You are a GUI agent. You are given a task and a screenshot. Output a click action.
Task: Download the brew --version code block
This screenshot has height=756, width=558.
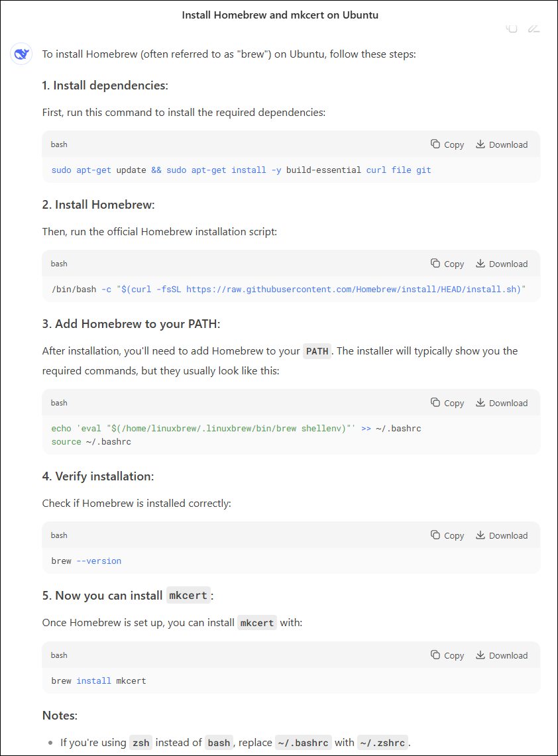(502, 535)
